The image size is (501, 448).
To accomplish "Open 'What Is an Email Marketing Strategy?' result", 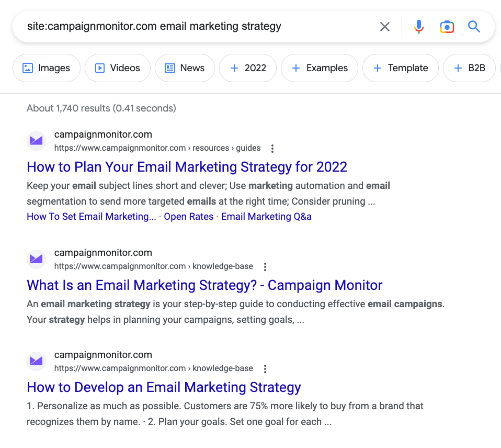I will (x=204, y=285).
